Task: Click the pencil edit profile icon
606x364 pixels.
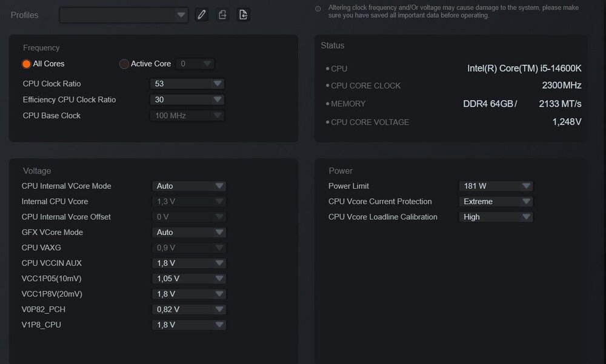Action: click(x=201, y=15)
